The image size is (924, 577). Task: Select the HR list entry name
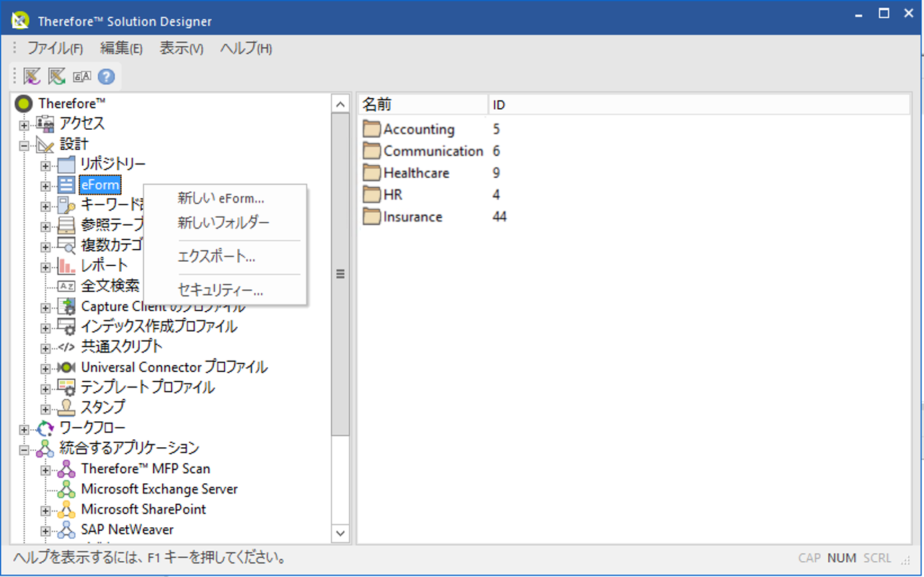(393, 195)
